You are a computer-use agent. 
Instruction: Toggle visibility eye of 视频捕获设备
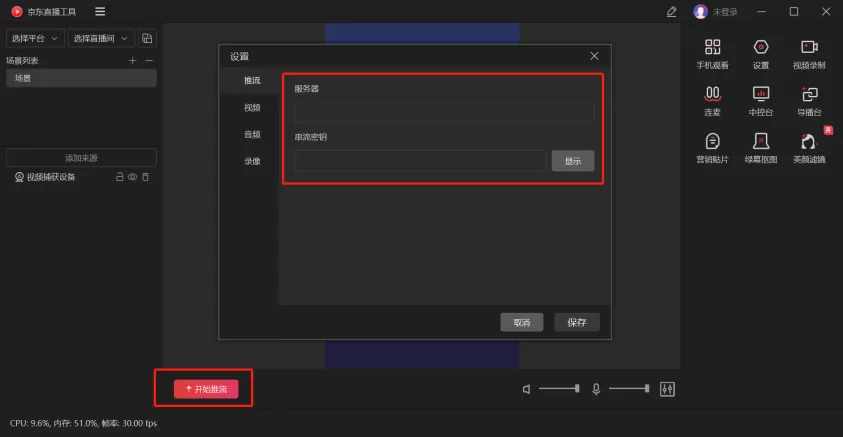(132, 177)
